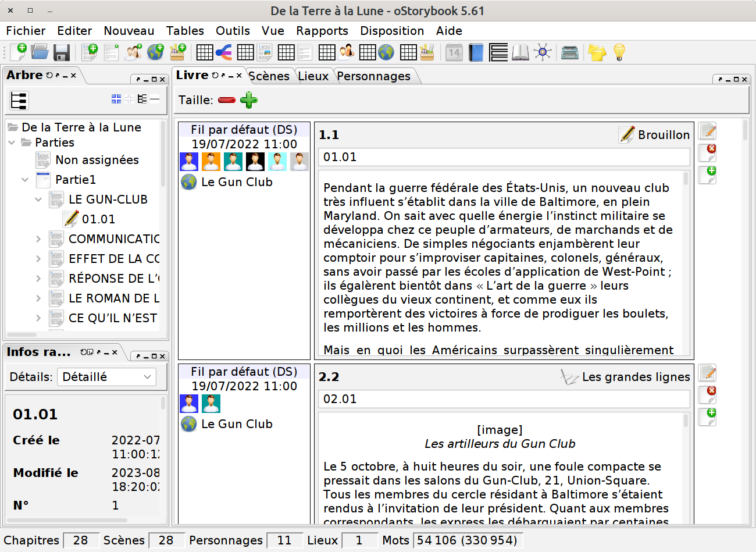This screenshot has width=756, height=552.
Task: Collapse all tree nodes icon
Action: coord(129,99)
